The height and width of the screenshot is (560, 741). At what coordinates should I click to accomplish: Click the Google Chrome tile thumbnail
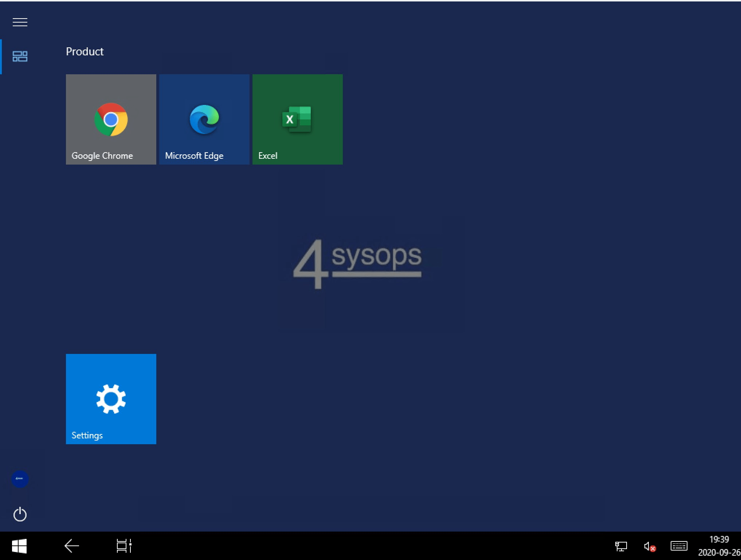[x=111, y=119]
